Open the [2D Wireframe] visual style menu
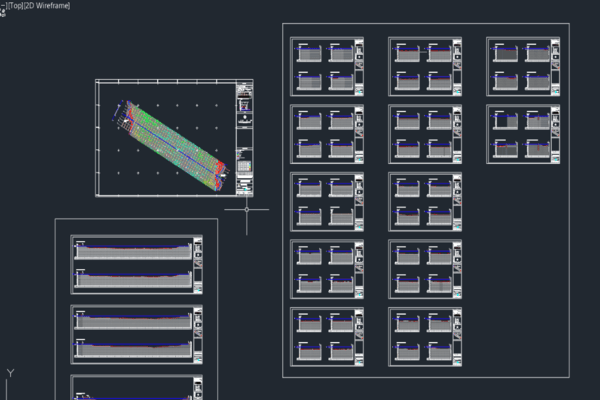Image resolution: width=600 pixels, height=400 pixels. [x=47, y=6]
